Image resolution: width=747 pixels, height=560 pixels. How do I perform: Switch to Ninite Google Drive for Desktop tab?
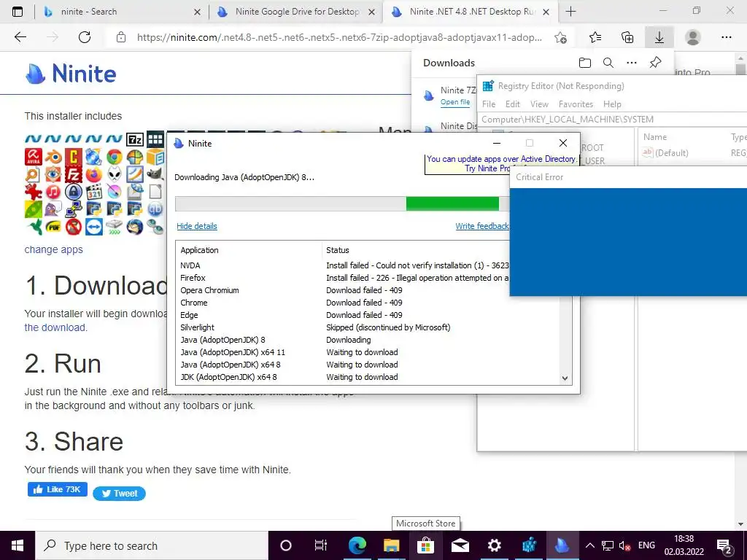tap(296, 12)
